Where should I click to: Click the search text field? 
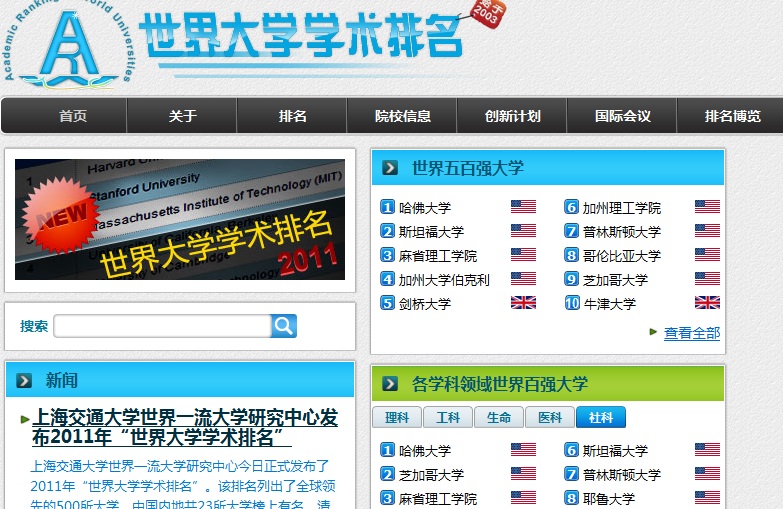(162, 326)
